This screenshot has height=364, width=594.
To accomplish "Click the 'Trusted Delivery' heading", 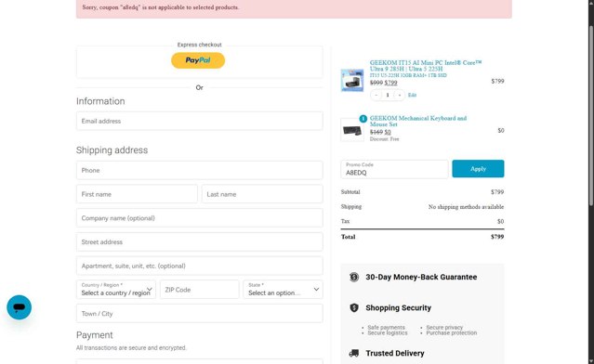I will point(395,353).
